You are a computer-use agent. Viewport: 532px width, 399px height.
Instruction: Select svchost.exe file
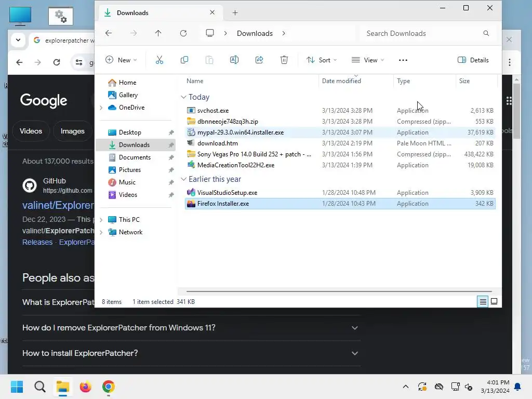pos(340,111)
